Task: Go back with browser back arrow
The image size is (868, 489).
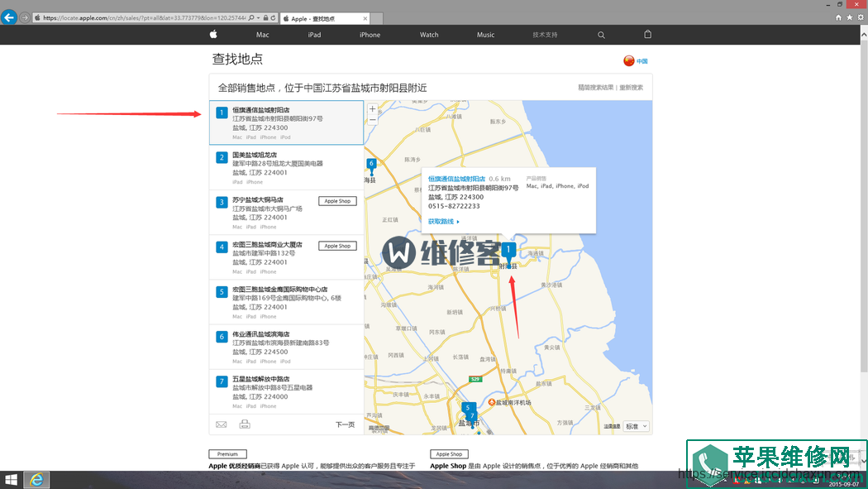Action: 9,17
